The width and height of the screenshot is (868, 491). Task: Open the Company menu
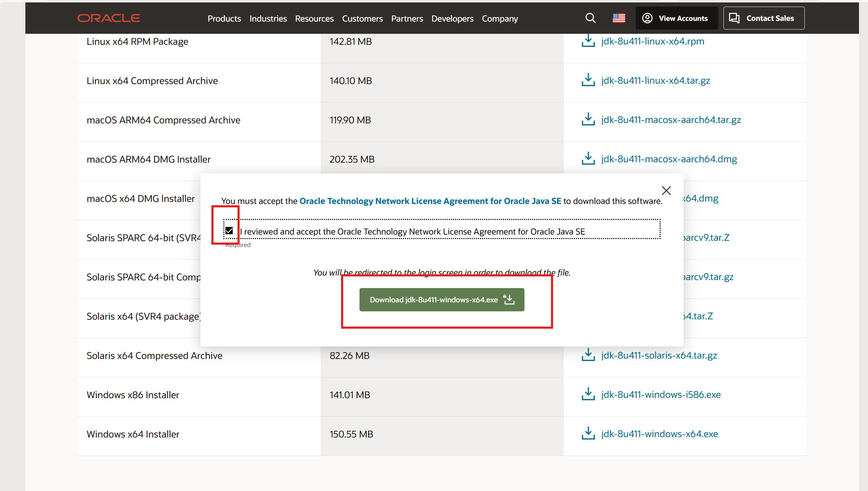tap(499, 18)
